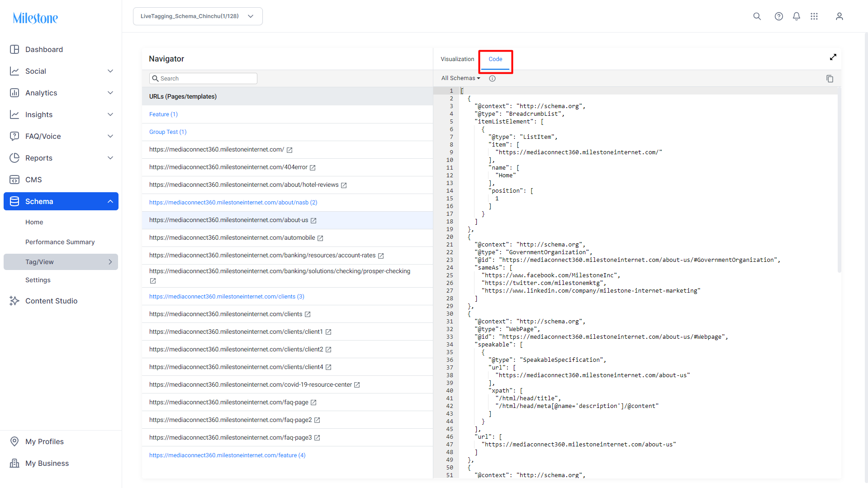Select the Code tab
Image resolution: width=868 pixels, height=488 pixels.
click(495, 59)
